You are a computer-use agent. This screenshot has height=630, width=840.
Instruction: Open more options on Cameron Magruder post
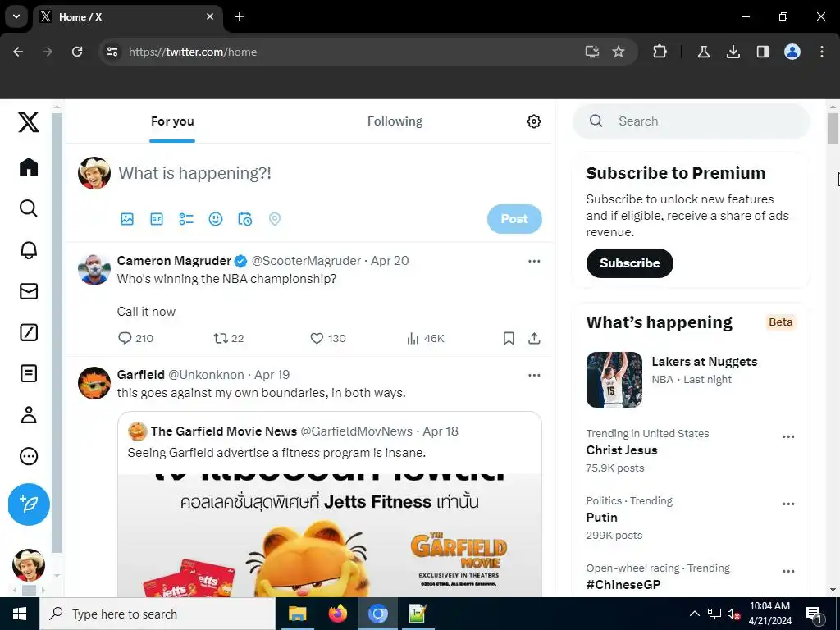(534, 262)
